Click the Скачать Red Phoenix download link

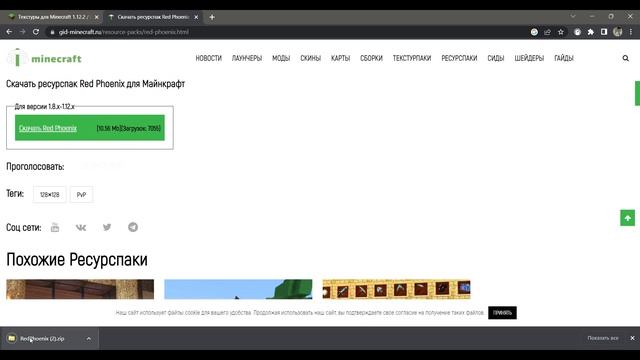48,128
